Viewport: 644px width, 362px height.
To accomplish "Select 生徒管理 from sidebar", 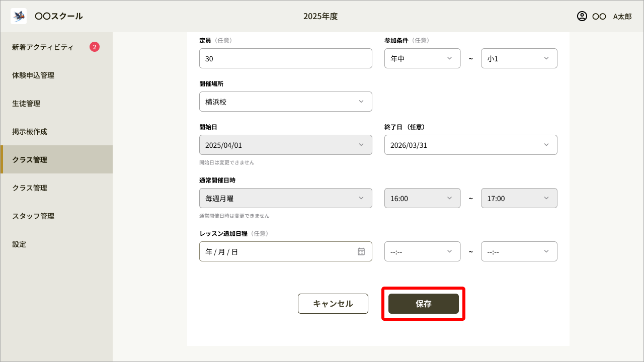I will pos(26,104).
